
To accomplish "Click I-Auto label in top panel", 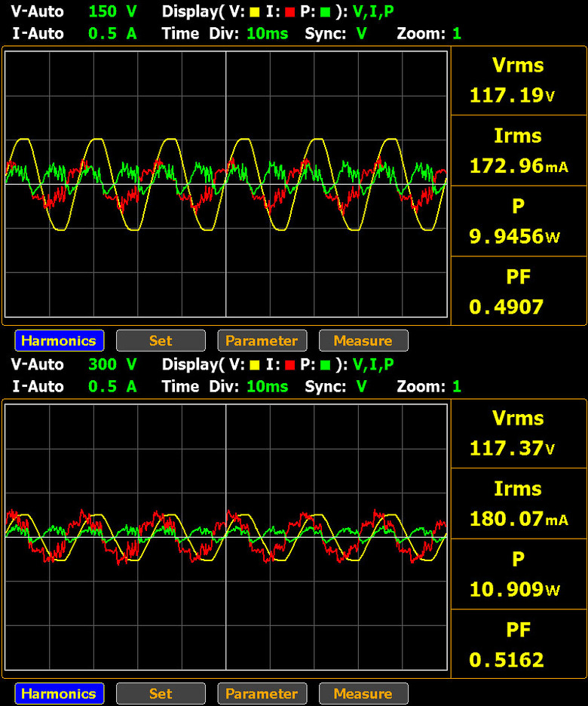I will point(38,33).
